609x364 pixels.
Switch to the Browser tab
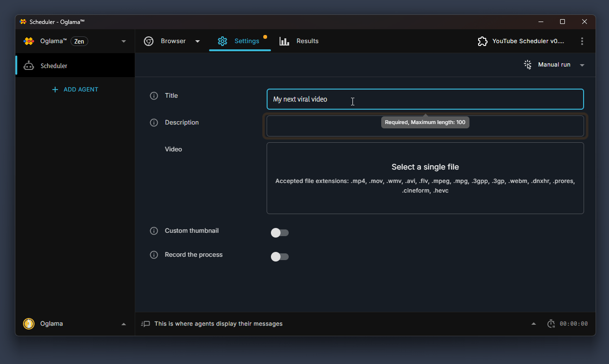173,41
